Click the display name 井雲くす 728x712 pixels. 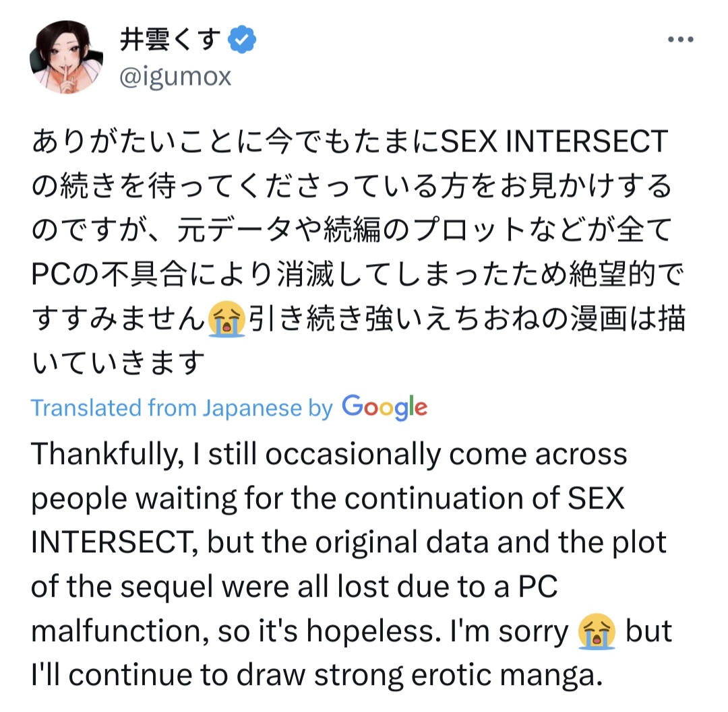click(x=171, y=42)
